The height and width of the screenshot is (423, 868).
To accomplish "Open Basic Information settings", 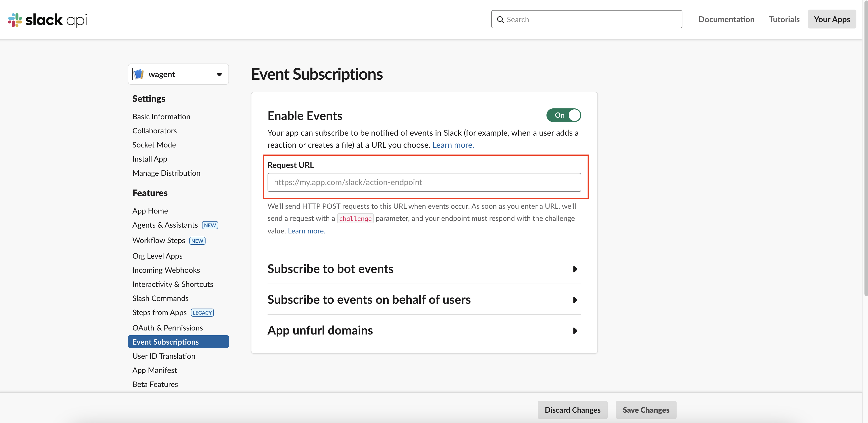I will pyautogui.click(x=161, y=116).
